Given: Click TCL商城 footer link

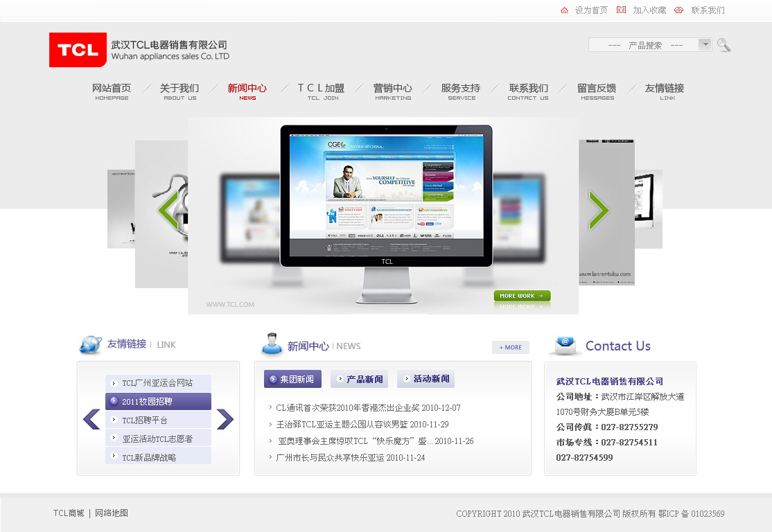Looking at the screenshot, I should click(69, 513).
